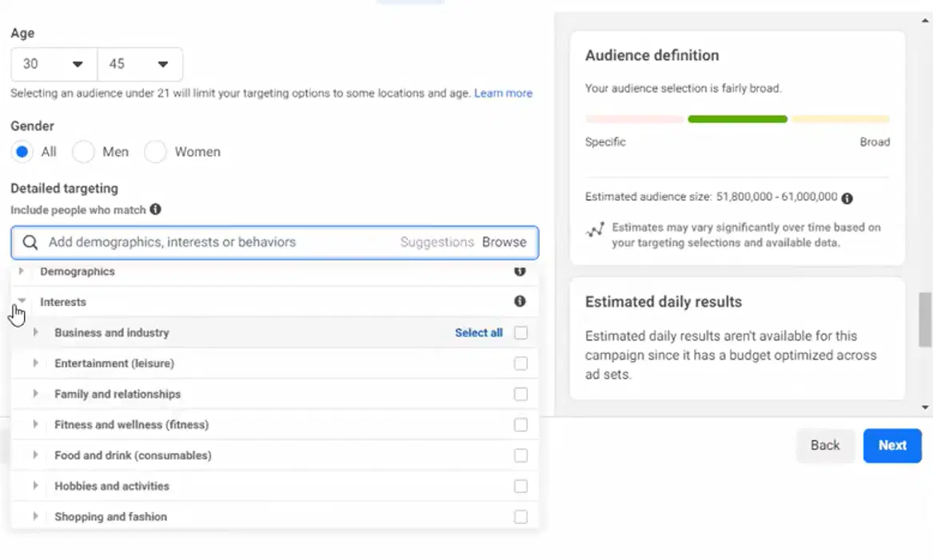
Task: Check the Hobbies and activities checkbox
Action: point(520,487)
